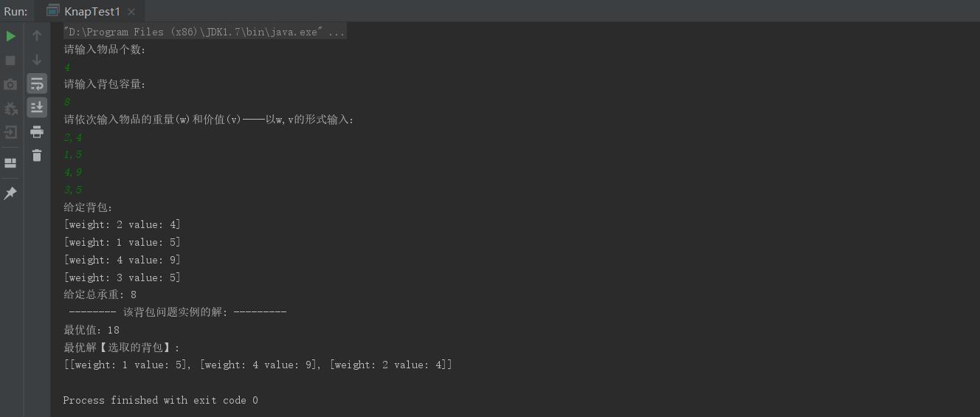Click the gray Stop process square
980x417 pixels.
click(10, 61)
